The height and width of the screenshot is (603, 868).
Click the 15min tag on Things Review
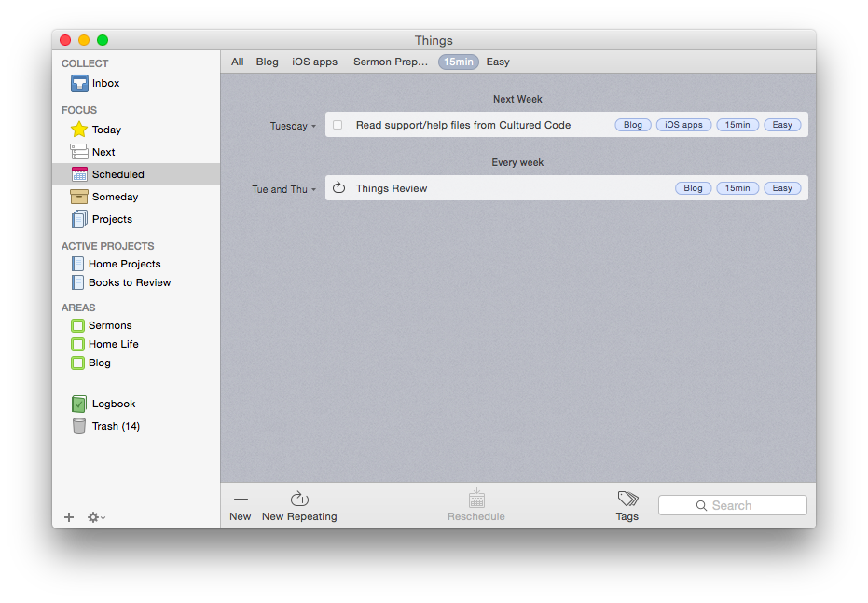(737, 188)
